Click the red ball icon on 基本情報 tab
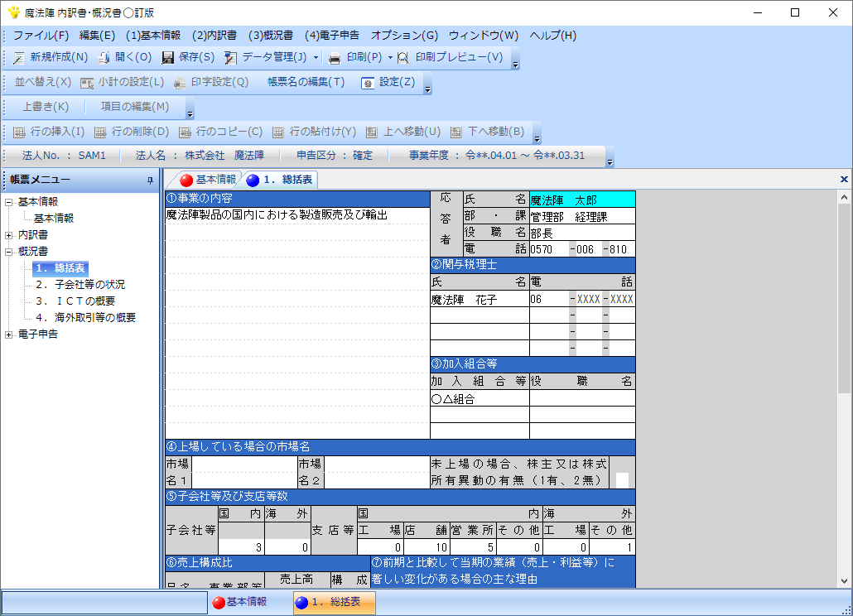This screenshot has width=853, height=616. click(186, 180)
